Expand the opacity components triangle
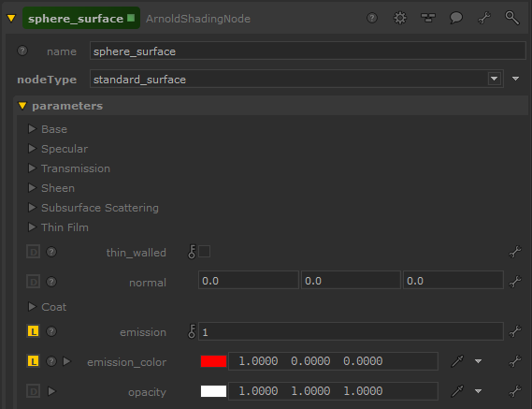 tap(51, 391)
